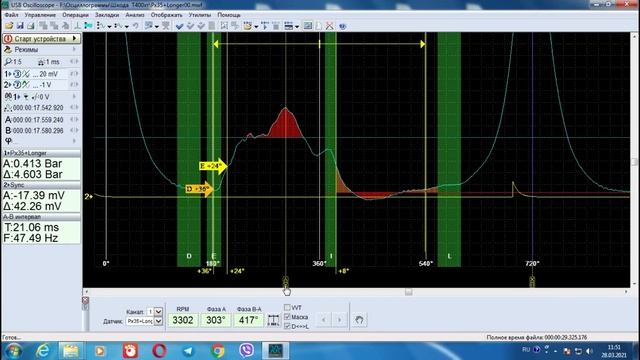640x360 pixels.
Task: Click the Старт устройства button
Action: pos(41,38)
